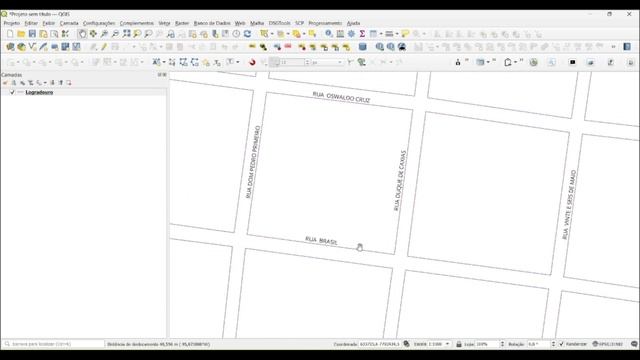
Task: Close the Camadas panel with its X button
Action: 164,75
